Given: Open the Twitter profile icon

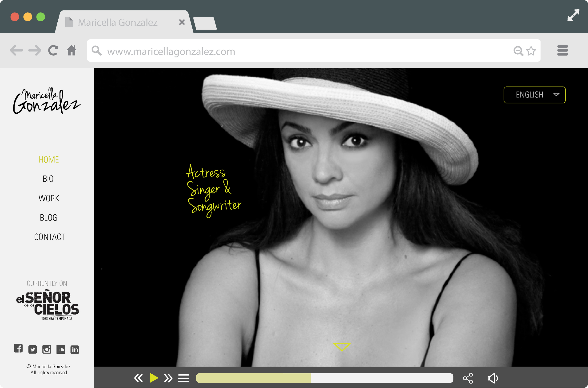Looking at the screenshot, I should [x=32, y=350].
